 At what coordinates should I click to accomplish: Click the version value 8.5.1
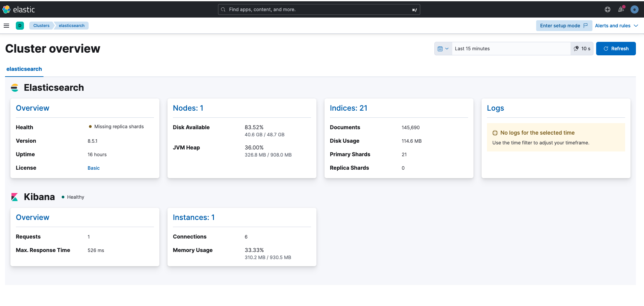92,141
